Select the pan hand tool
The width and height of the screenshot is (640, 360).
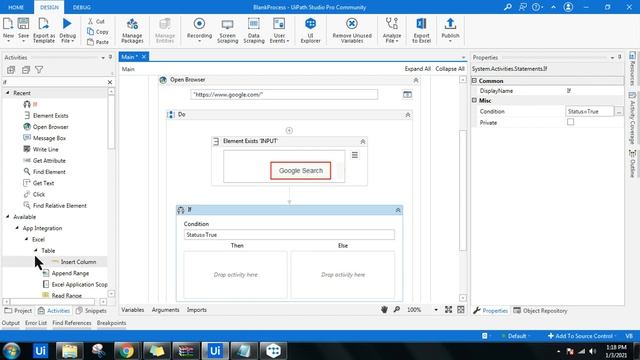pos(384,310)
